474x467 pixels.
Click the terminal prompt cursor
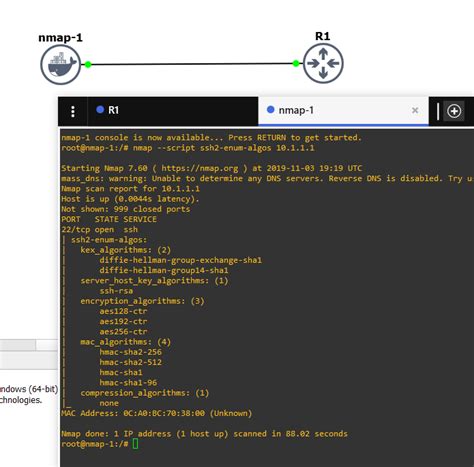click(x=135, y=444)
